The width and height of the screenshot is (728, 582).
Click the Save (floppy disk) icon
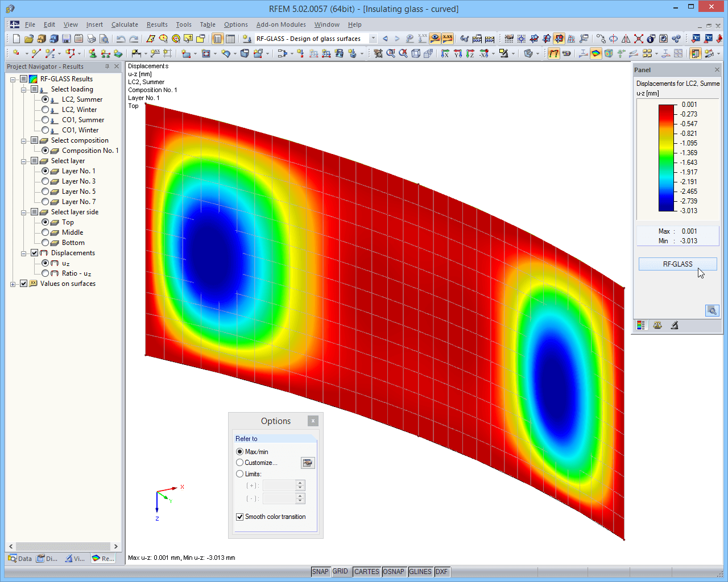(x=67, y=39)
